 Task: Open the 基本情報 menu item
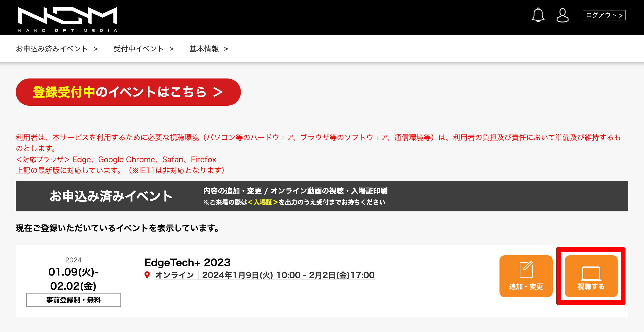pos(204,49)
